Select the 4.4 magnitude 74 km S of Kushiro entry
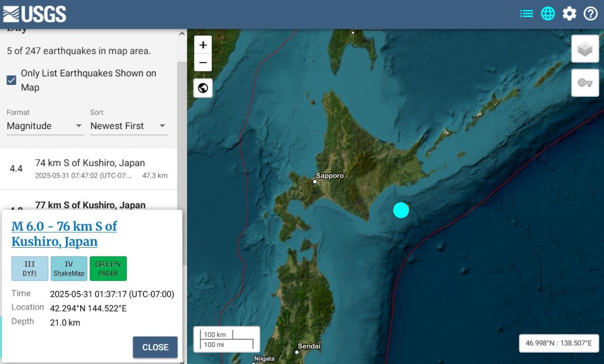The width and height of the screenshot is (604, 364). (88, 169)
